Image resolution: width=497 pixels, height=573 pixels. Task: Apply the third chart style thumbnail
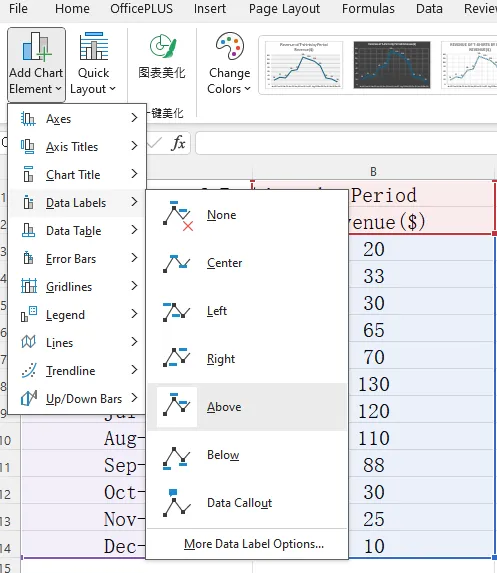pos(469,65)
